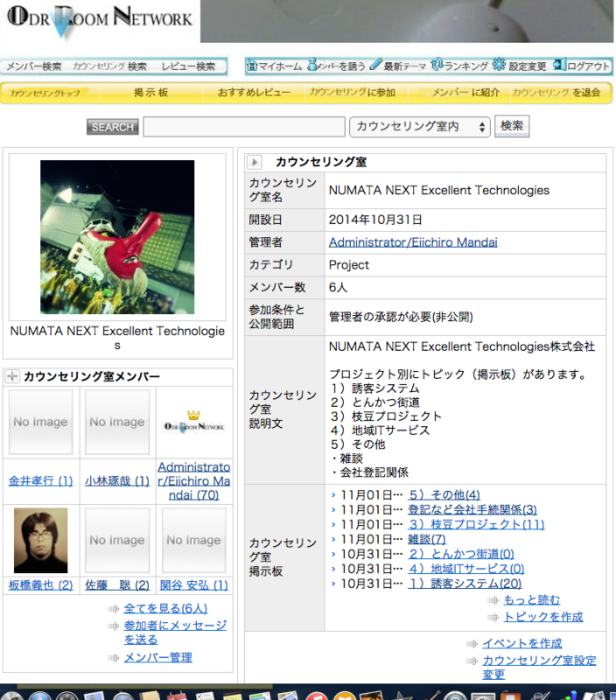The width and height of the screenshot is (616, 700).
Task: Click the ODR Room Network logo
Action: point(100,20)
